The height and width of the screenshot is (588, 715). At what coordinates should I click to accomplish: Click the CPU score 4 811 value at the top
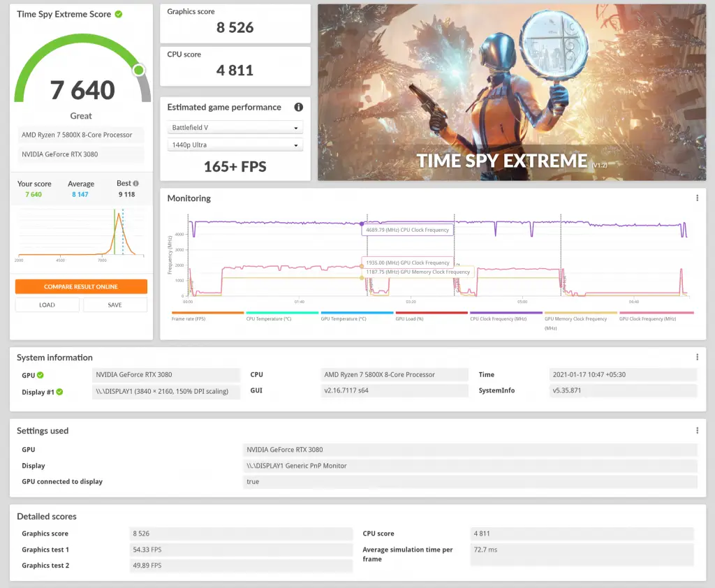(x=235, y=71)
